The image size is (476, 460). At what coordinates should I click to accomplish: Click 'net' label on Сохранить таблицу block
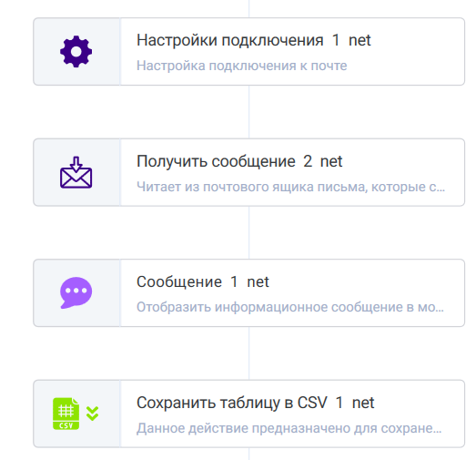tap(363, 403)
